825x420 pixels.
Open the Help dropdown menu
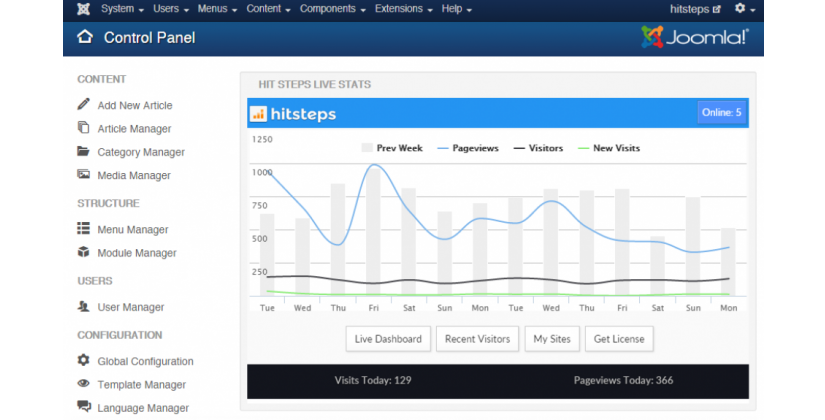[457, 9]
